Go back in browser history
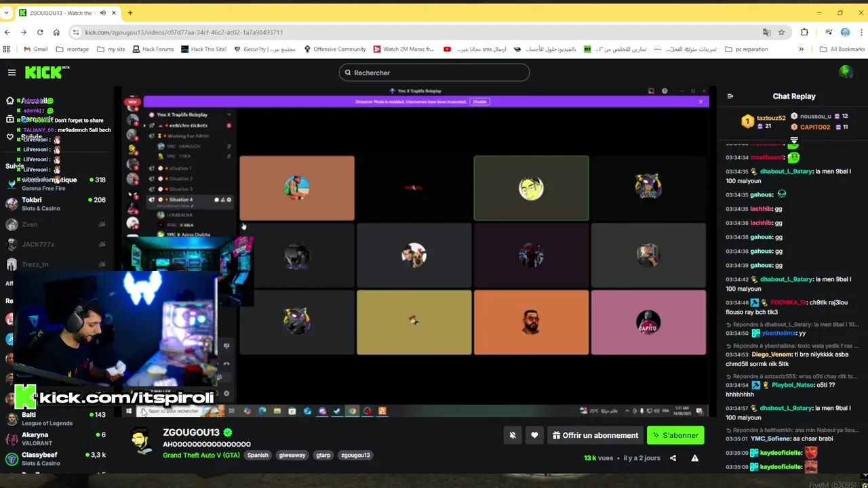Image resolution: width=868 pixels, height=488 pixels. [x=7, y=32]
